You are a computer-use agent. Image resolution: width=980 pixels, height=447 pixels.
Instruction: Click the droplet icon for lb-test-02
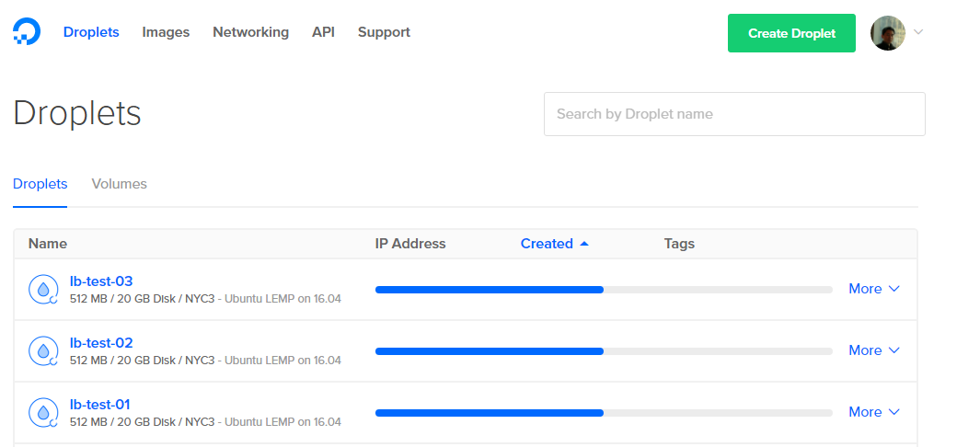[x=43, y=350]
